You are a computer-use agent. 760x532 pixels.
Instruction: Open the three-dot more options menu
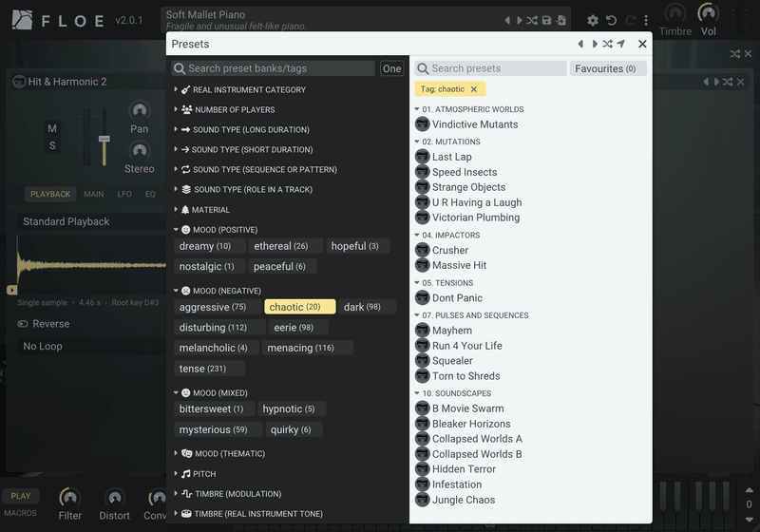[x=646, y=20]
